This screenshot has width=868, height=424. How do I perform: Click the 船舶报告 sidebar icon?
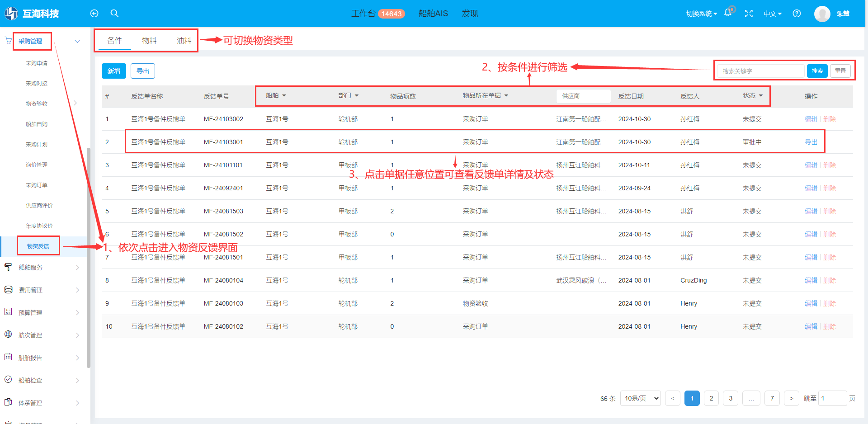[8, 357]
